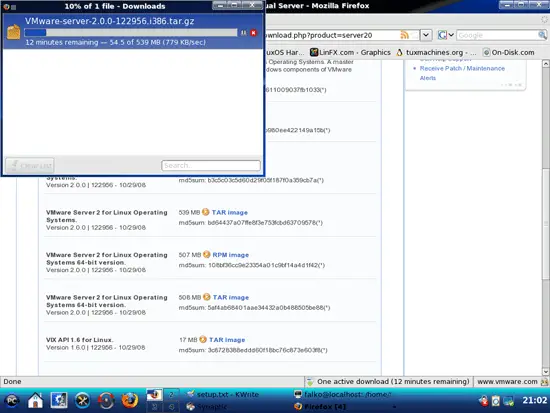This screenshot has width=550, height=413.
Task: Cancel the VMware-server tar.gz download
Action: pos(254,33)
